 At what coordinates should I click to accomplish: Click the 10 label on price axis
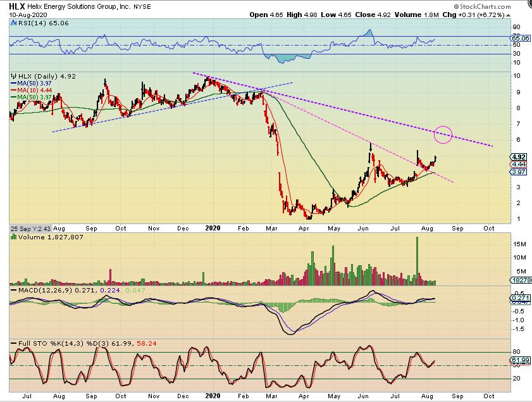click(x=517, y=76)
